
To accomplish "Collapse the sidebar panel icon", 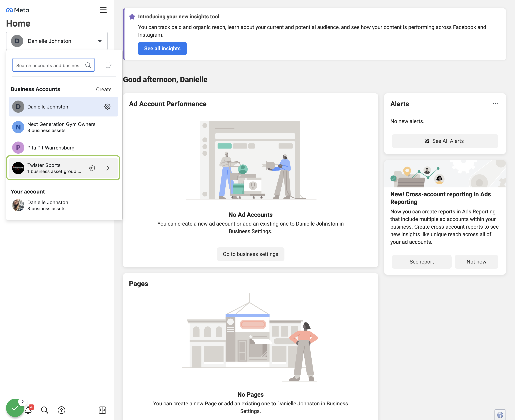I will click(x=102, y=410).
